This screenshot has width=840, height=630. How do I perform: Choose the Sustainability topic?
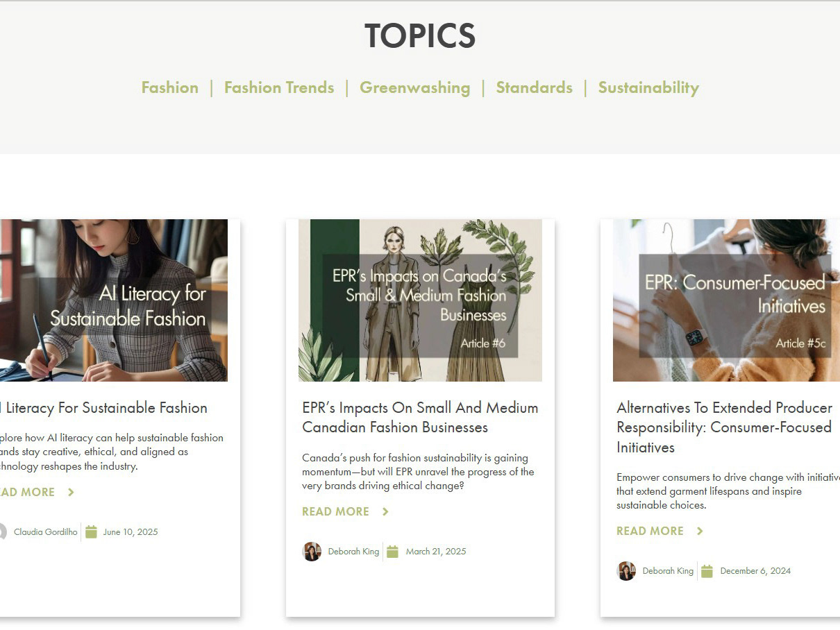pyautogui.click(x=648, y=87)
